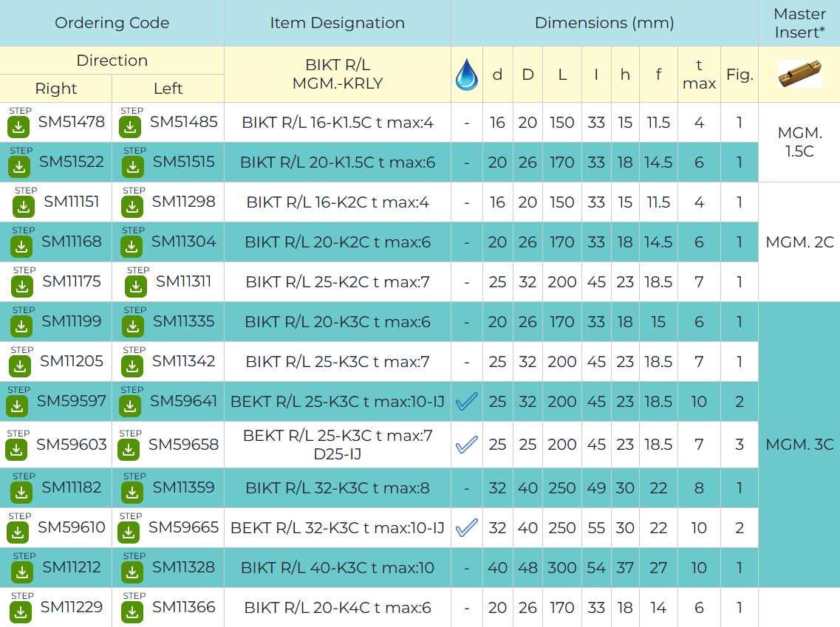The height and width of the screenshot is (627, 840).
Task: Download STEP file for SM11366
Action: [x=133, y=611]
